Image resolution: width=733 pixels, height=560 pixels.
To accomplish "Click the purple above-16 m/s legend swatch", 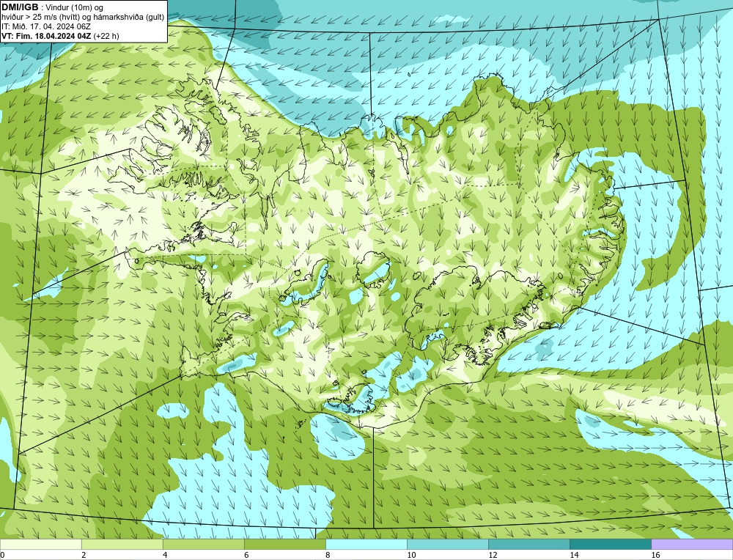I will point(692,544).
